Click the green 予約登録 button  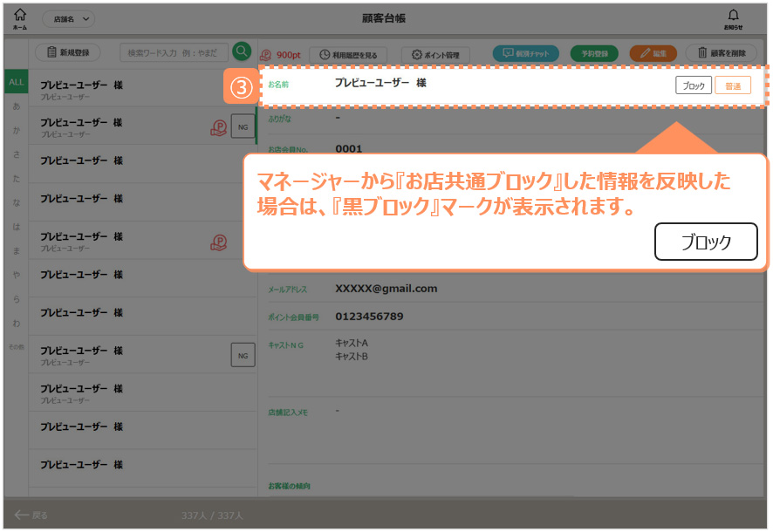[594, 53]
